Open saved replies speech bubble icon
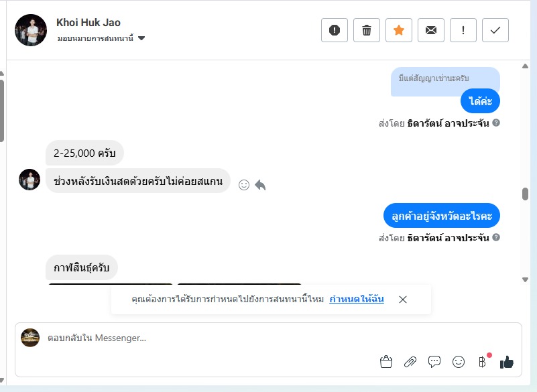Image resolution: width=537 pixels, height=392 pixels. point(434,362)
